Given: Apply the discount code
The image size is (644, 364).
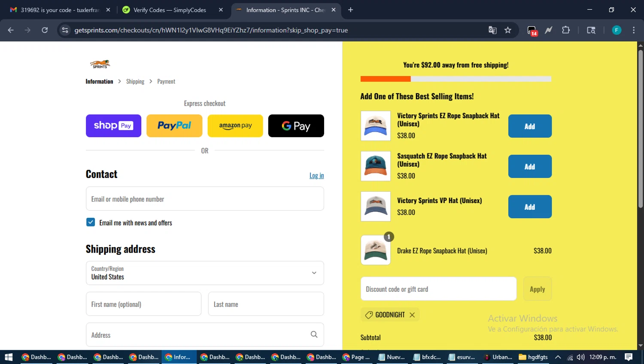Looking at the screenshot, I should (538, 289).
